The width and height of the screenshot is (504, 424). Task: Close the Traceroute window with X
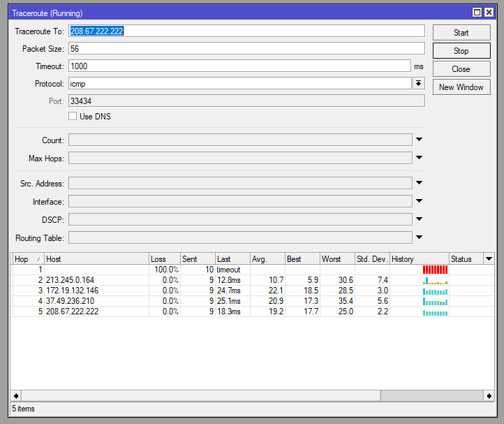[x=489, y=13]
